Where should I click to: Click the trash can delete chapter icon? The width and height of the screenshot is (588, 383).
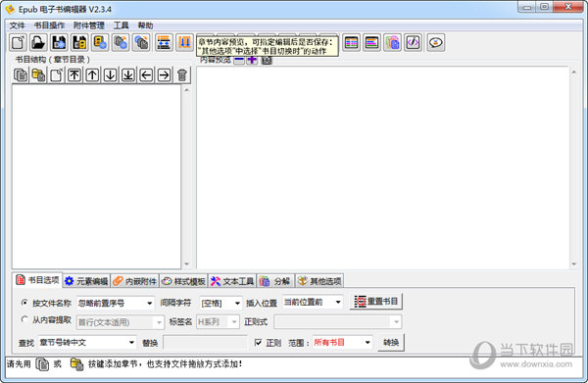pyautogui.click(x=182, y=75)
